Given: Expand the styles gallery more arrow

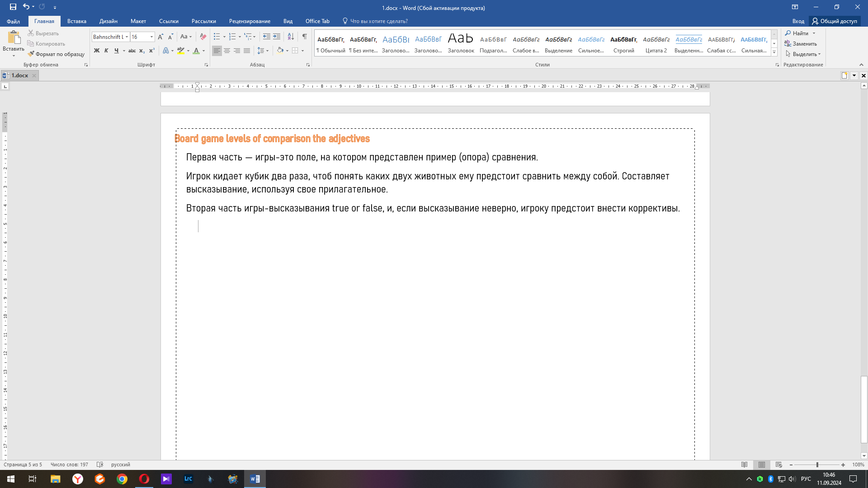Looking at the screenshot, I should point(774,52).
